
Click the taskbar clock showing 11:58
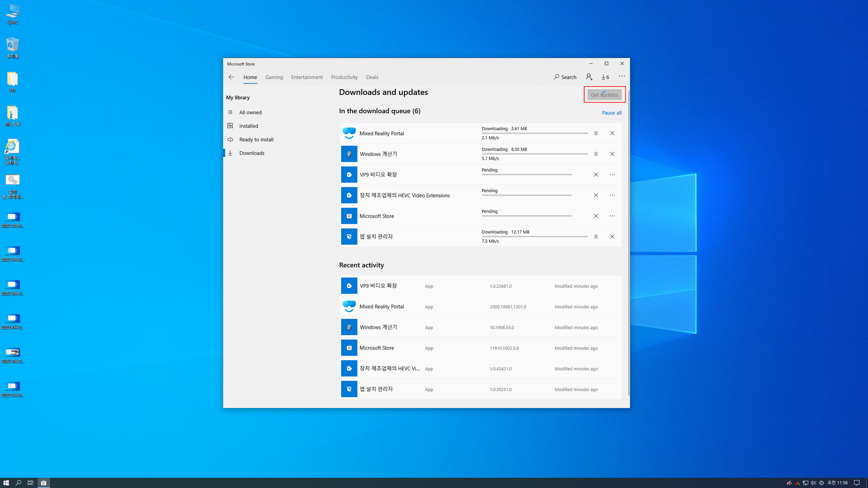click(837, 483)
